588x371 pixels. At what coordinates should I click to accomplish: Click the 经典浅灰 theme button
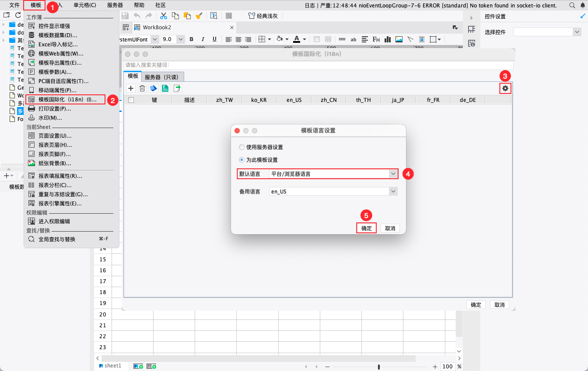click(x=263, y=16)
